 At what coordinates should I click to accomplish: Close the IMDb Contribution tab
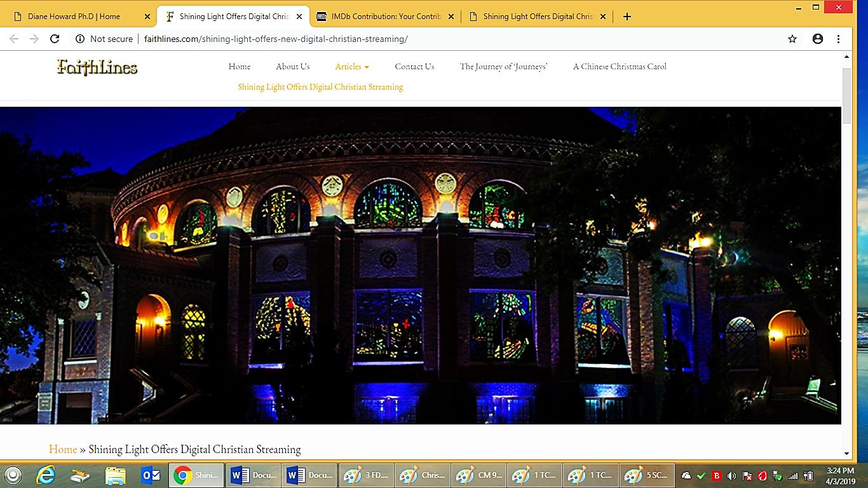pyautogui.click(x=451, y=17)
